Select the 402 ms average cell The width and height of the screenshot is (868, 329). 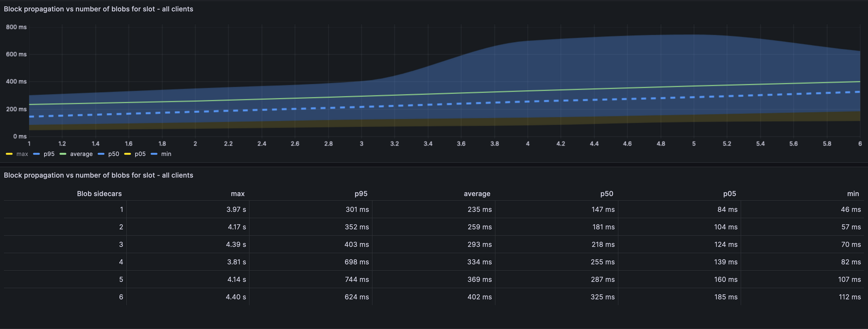pyautogui.click(x=479, y=297)
